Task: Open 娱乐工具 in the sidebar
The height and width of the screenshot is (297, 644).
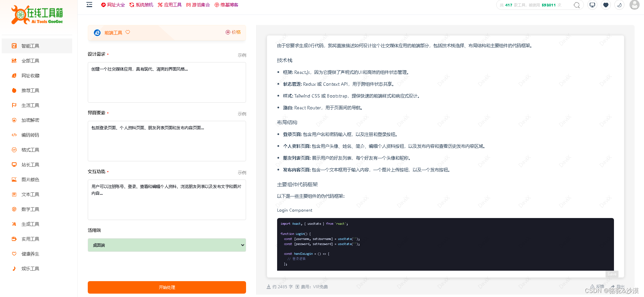Action: click(37, 269)
